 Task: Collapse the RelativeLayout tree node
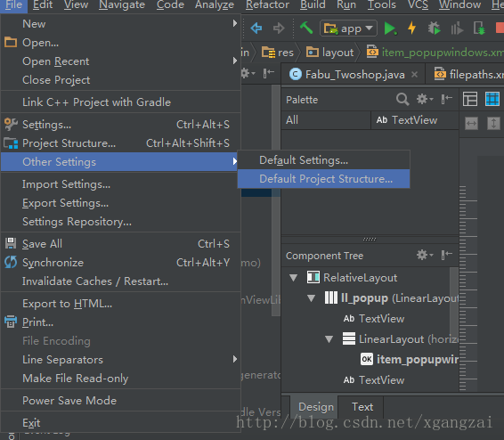[294, 277]
